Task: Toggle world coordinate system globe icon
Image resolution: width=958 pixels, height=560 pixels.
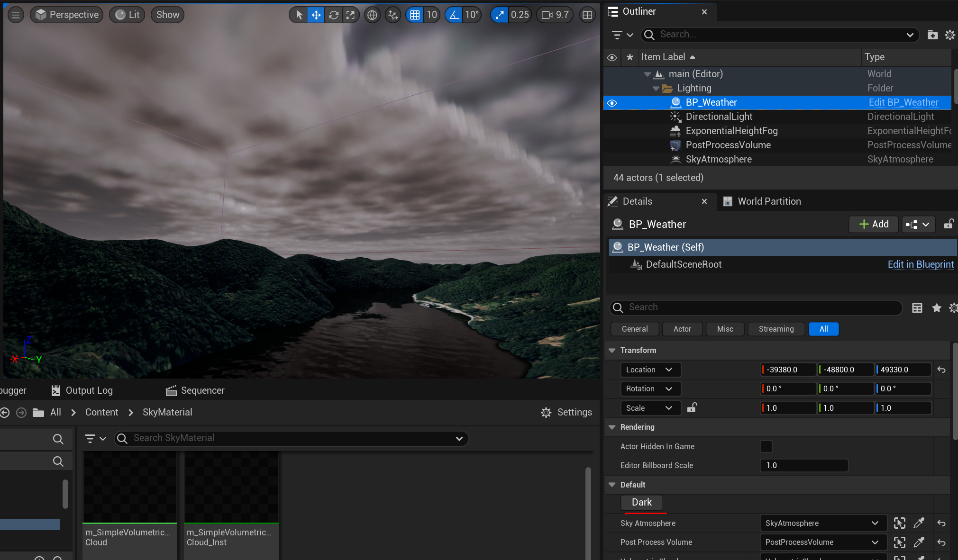Action: click(x=372, y=15)
